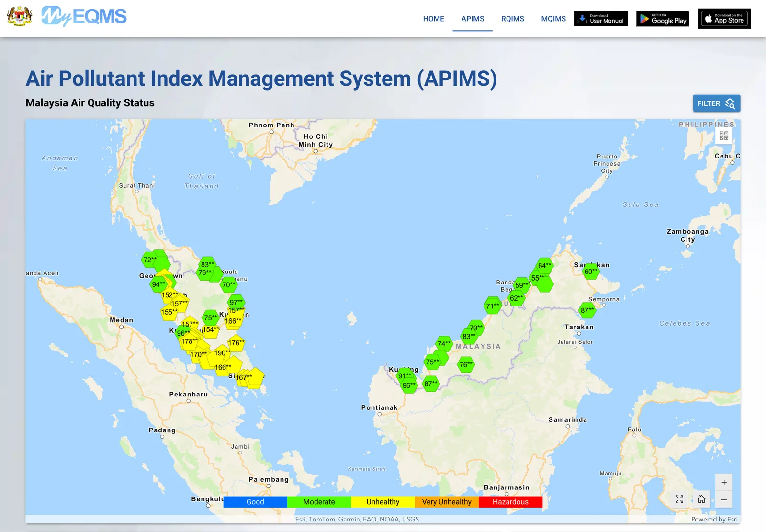Select the 79** green station marker
Screen dimensions: 766x532
click(476, 328)
